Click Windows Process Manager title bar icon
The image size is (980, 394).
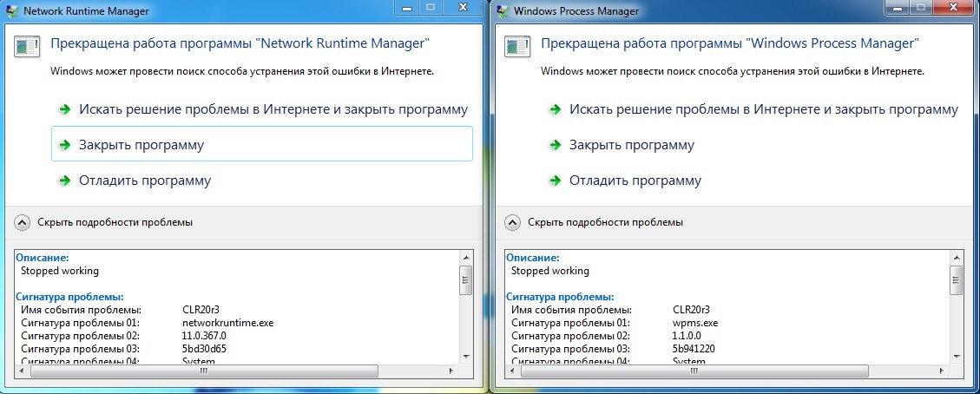502,10
